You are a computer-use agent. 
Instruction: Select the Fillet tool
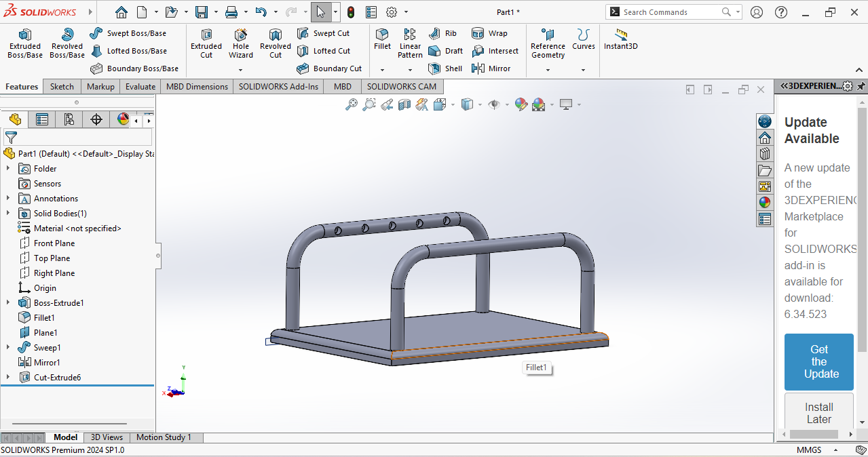pyautogui.click(x=383, y=39)
